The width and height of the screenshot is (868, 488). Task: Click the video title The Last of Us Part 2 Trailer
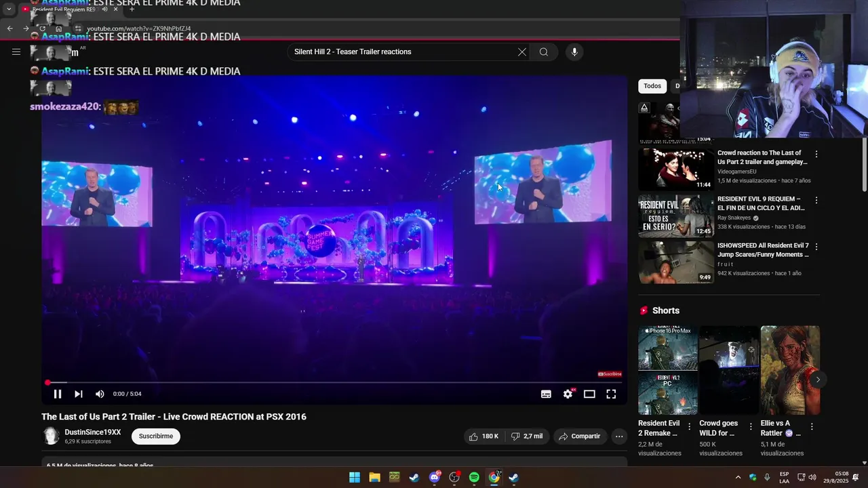(174, 417)
